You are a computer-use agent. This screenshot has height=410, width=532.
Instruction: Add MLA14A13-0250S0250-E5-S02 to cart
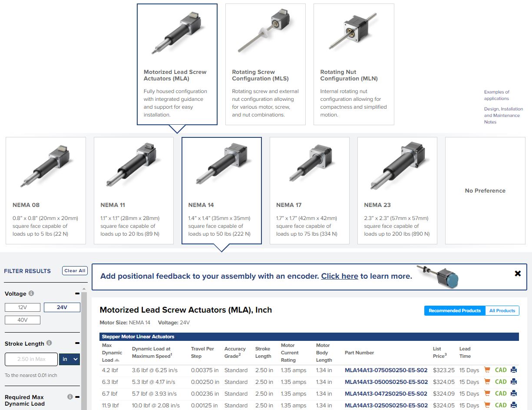pos(487,405)
